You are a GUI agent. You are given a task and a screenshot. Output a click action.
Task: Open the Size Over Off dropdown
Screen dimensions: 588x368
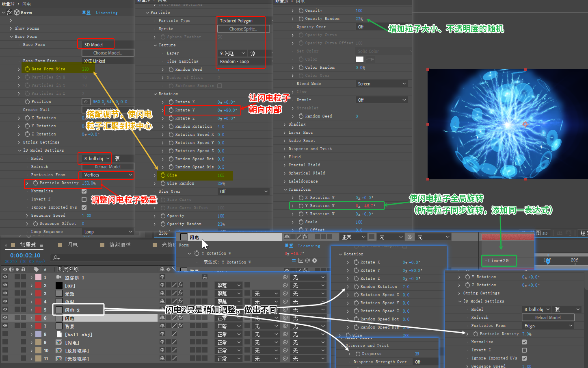(244, 192)
